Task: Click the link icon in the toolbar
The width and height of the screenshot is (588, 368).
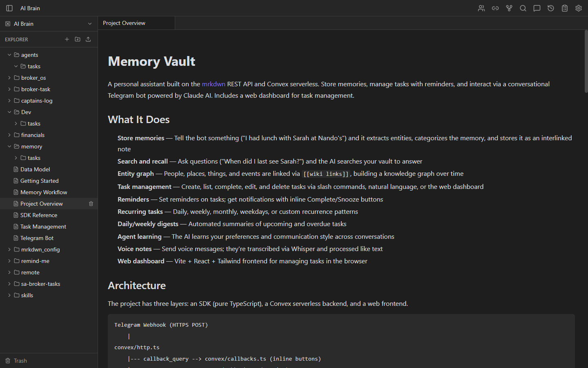Action: [495, 8]
